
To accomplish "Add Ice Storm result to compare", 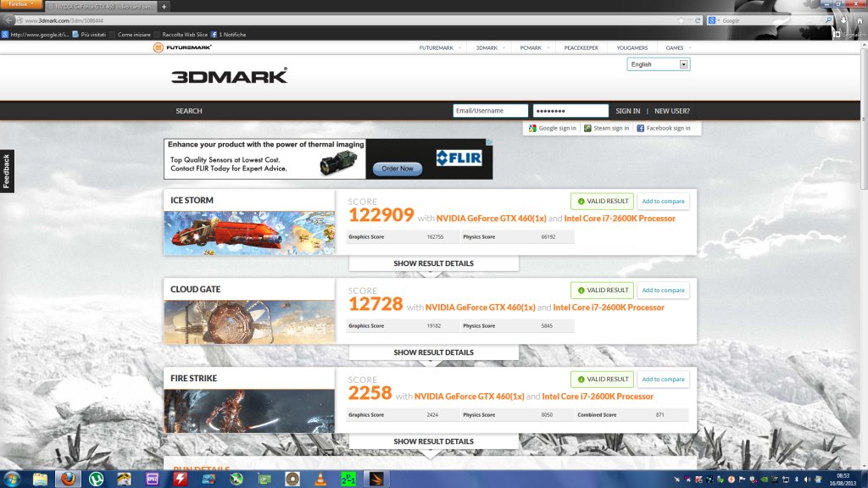I will tap(663, 201).
